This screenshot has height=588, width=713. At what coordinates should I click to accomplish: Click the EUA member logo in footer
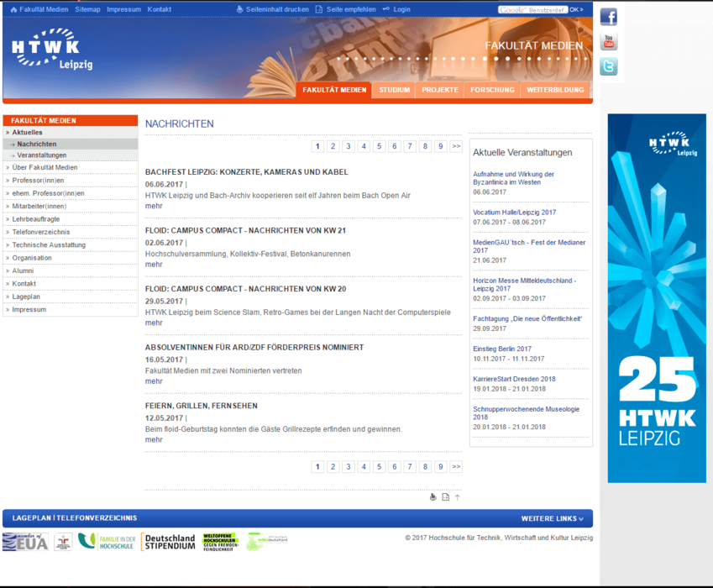25,542
